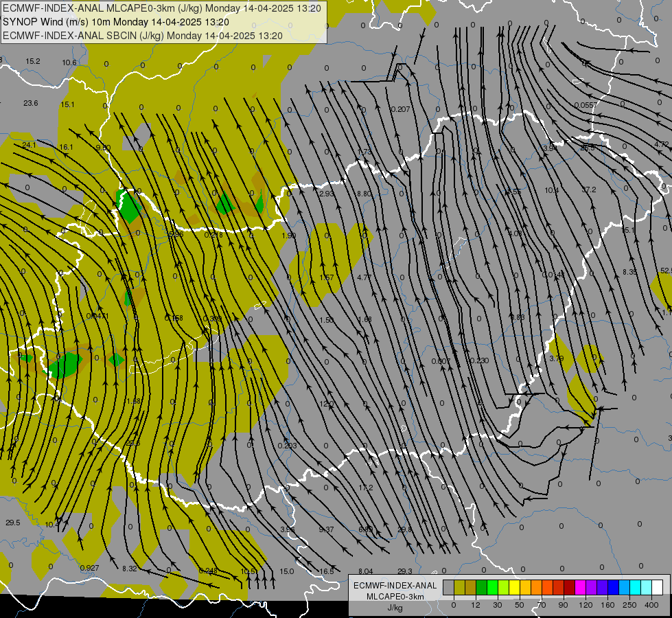Click legend scale value 12
Screen dimensions: 672x618
click(475, 605)
